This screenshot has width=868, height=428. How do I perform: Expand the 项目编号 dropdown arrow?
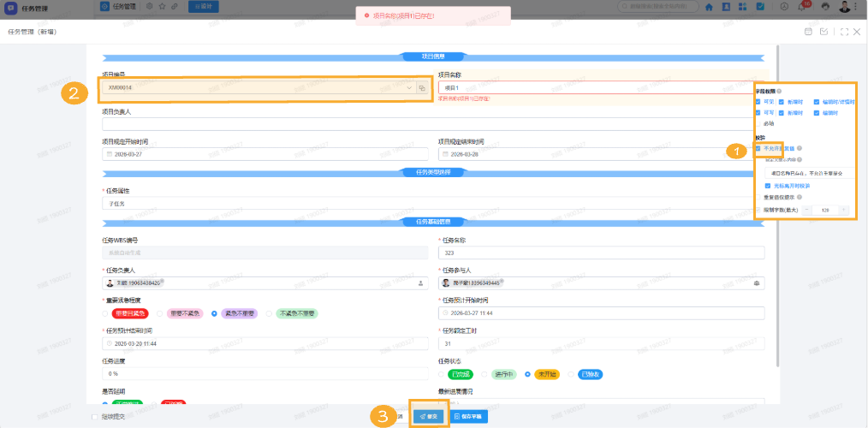(409, 88)
